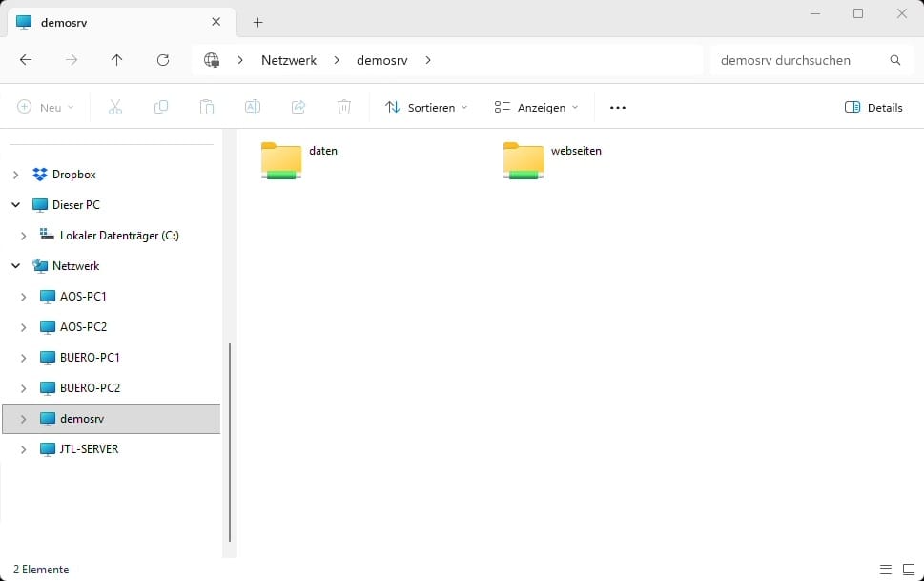Click the 2 Elemente status text

click(41, 570)
